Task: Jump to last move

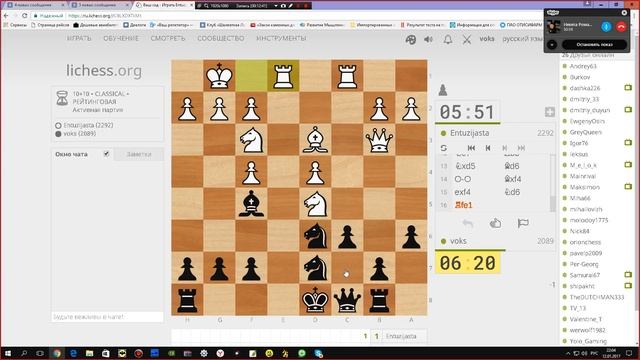Action: coord(521,148)
